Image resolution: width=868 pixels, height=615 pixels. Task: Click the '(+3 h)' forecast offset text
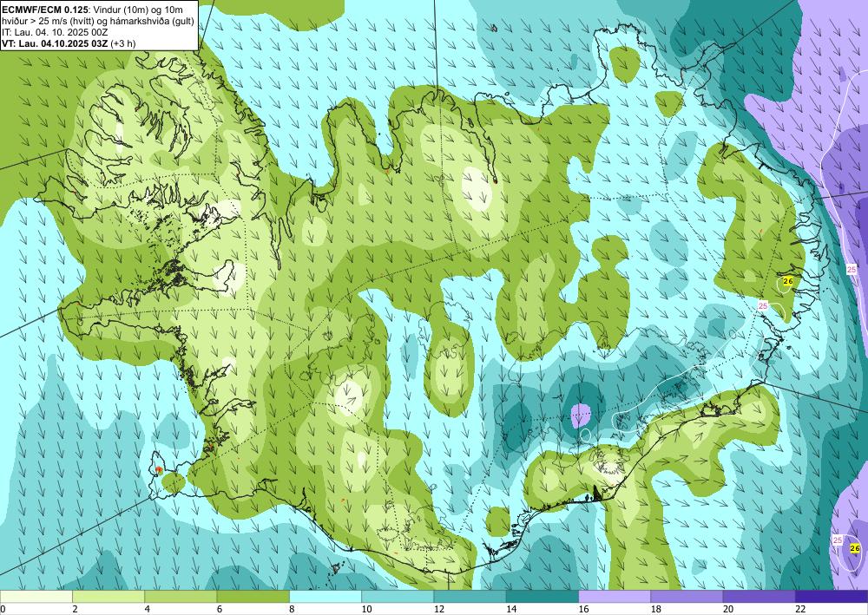[x=123, y=43]
